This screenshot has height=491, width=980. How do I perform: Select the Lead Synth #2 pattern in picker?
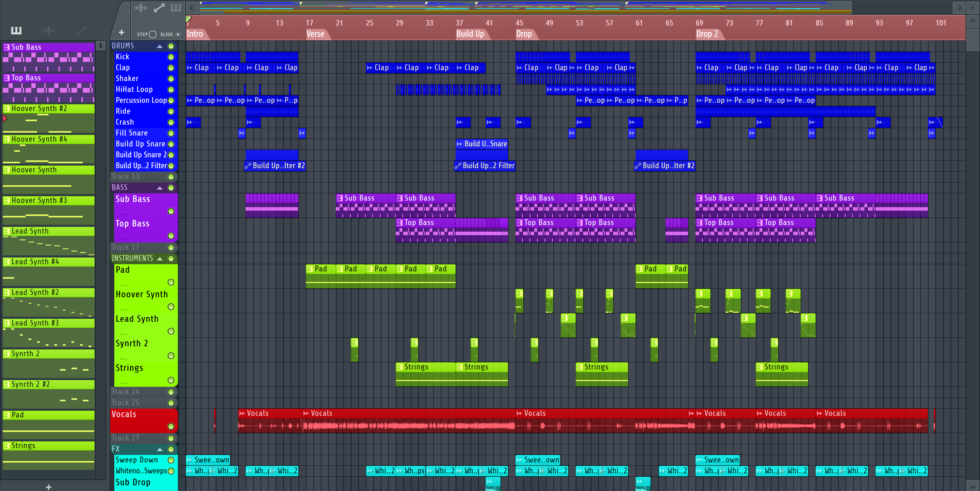coord(48,302)
